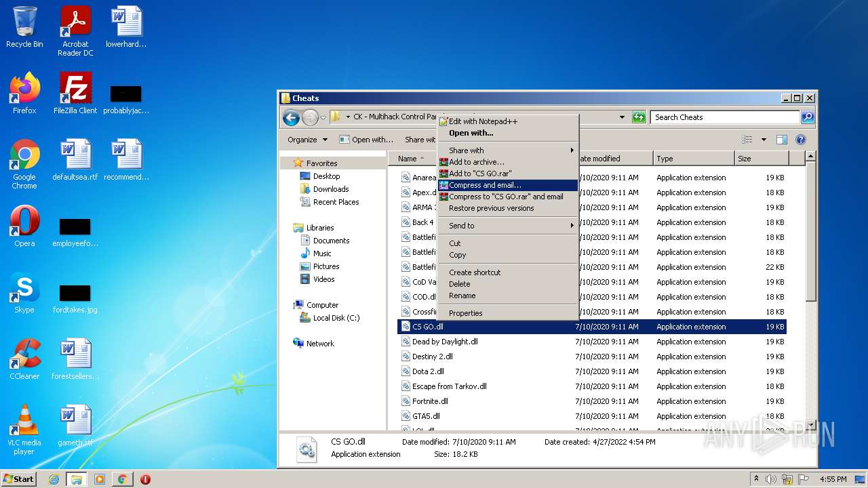Click system clock showing 4:55 PM
This screenshot has width=868, height=488.
pos(833,479)
